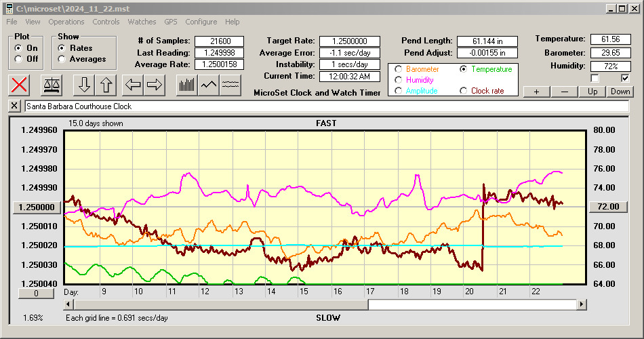Image resolution: width=644 pixels, height=339 pixels.
Task: Select the zigzag line graph icon
Action: tap(209, 85)
